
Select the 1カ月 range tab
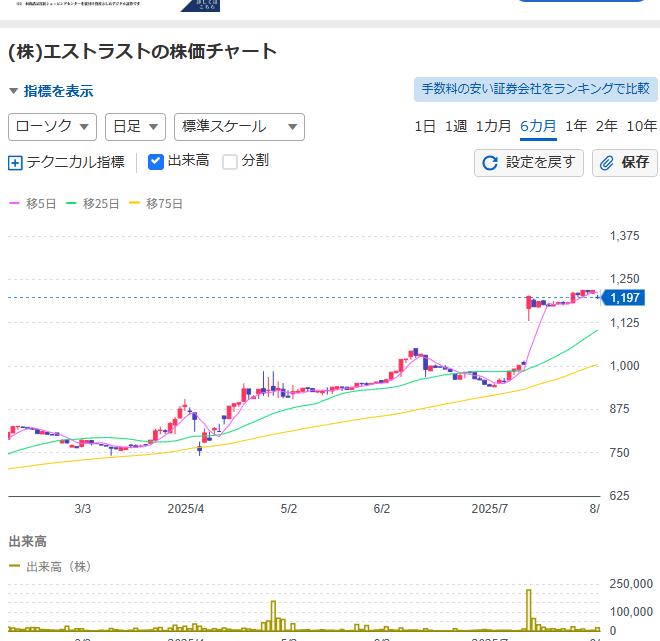coord(493,126)
